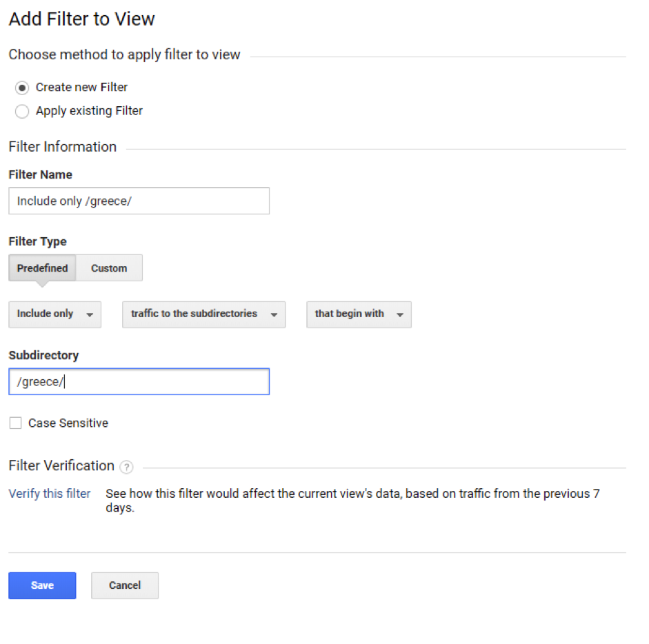Click the arrow beside traffic to the subdirectories
Viewport: 649px width, 644px height.
pos(274,315)
